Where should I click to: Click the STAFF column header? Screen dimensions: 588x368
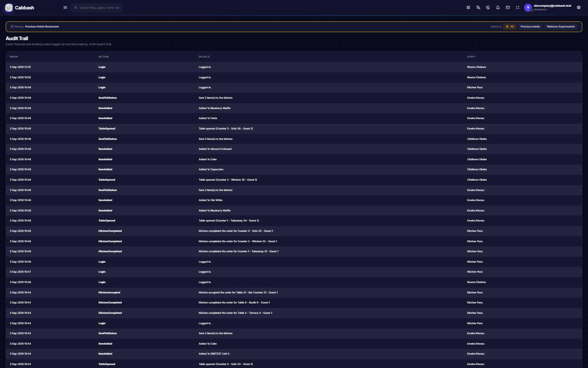471,57
